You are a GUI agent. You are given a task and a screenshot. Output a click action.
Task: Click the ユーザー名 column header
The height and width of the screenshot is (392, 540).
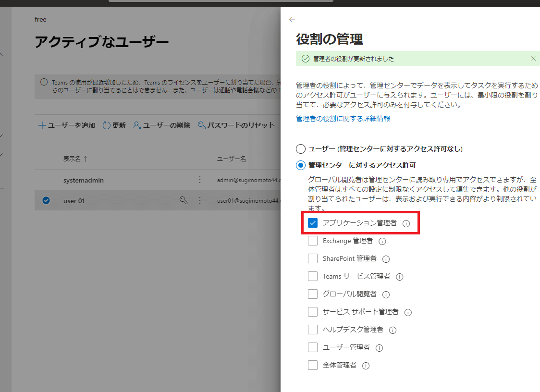[x=232, y=159]
